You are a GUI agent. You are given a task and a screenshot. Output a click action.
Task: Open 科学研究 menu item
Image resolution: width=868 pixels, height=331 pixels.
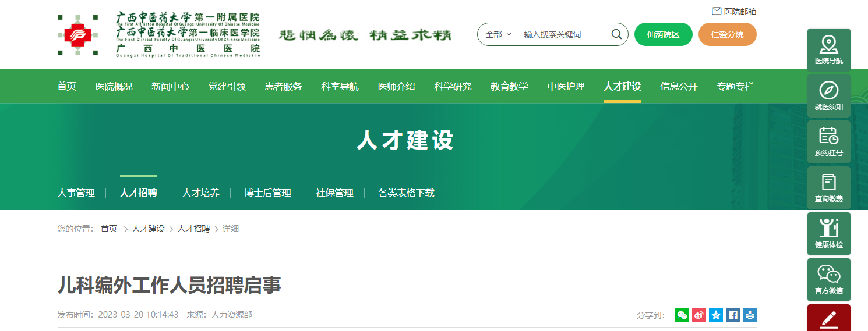pos(453,86)
